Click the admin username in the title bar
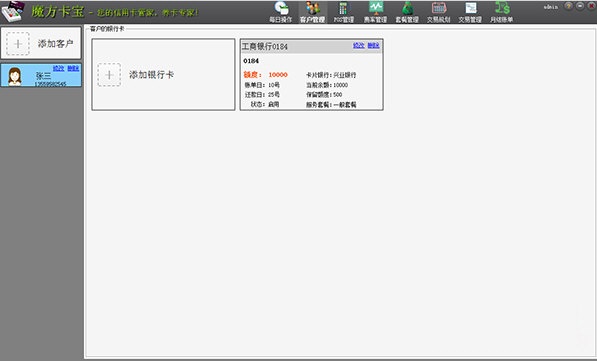The height and width of the screenshot is (362, 597). tap(551, 7)
